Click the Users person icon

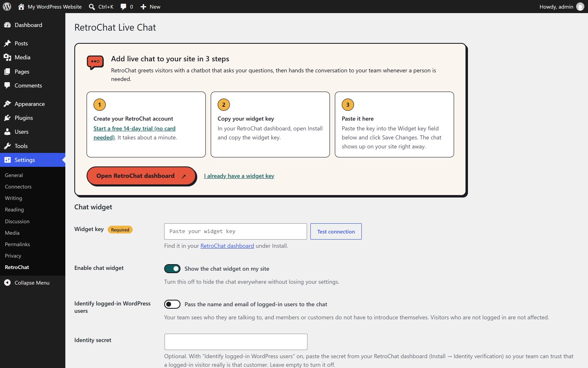click(7, 132)
